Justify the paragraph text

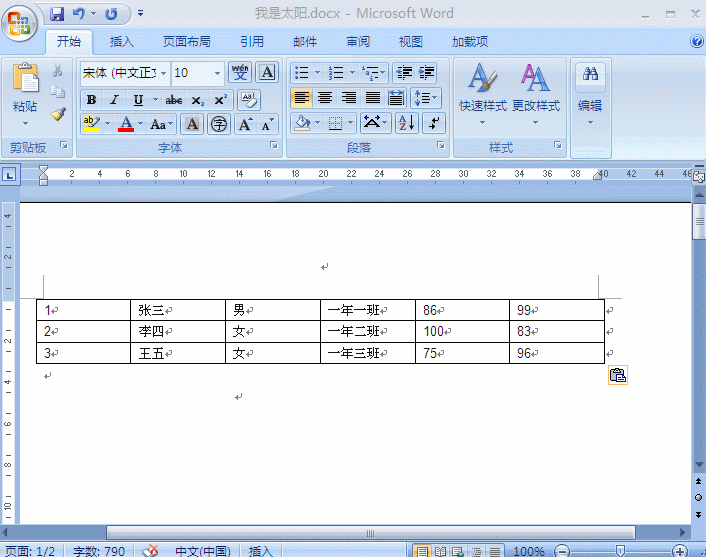pos(373,98)
